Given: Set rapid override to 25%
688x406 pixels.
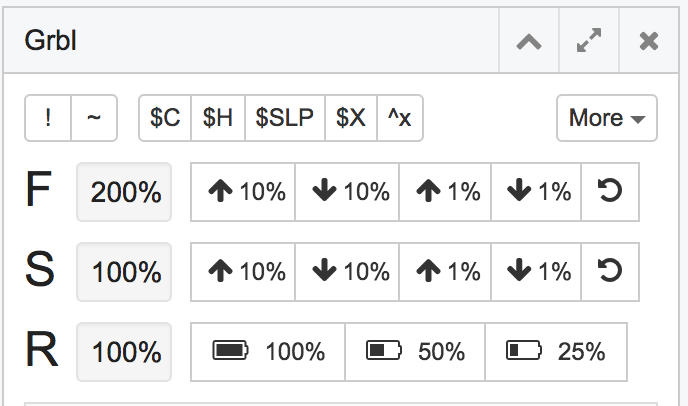Looking at the screenshot, I should [556, 351].
